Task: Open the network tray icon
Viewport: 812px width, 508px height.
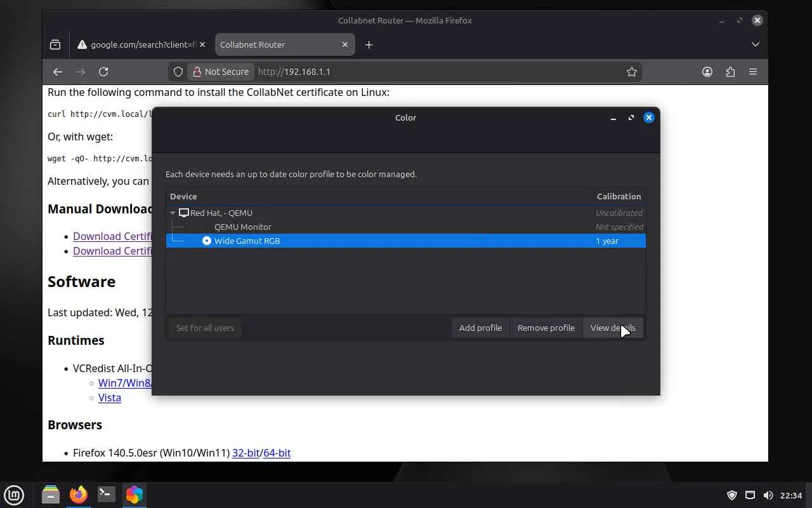Action: [750, 495]
